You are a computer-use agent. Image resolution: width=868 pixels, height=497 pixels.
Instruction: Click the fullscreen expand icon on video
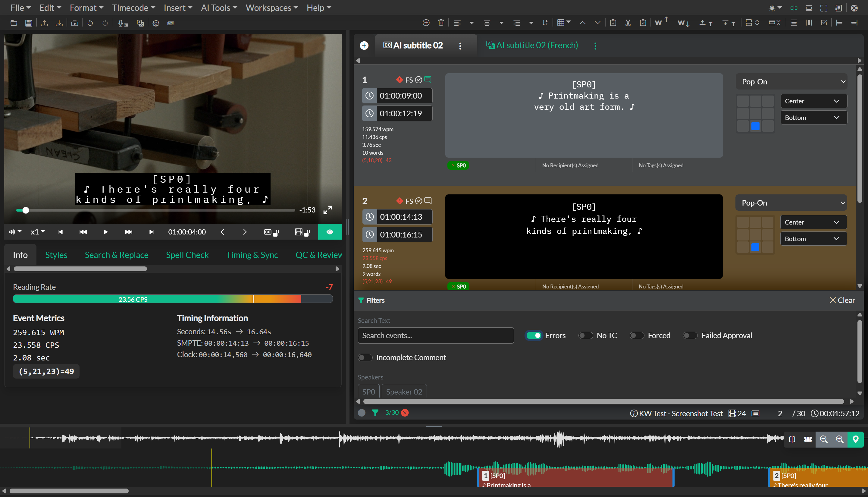[327, 210]
